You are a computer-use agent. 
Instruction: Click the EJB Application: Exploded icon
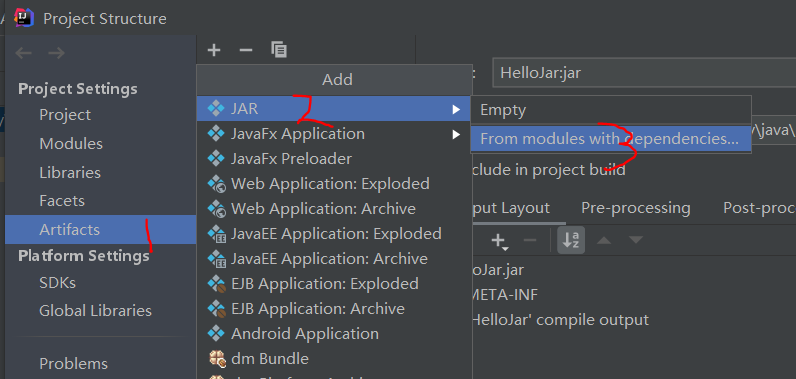(217, 284)
